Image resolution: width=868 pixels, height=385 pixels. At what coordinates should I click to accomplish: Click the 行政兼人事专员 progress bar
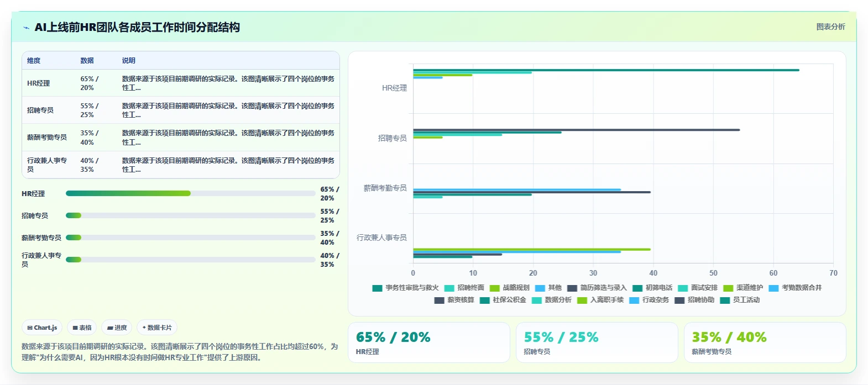click(x=190, y=260)
